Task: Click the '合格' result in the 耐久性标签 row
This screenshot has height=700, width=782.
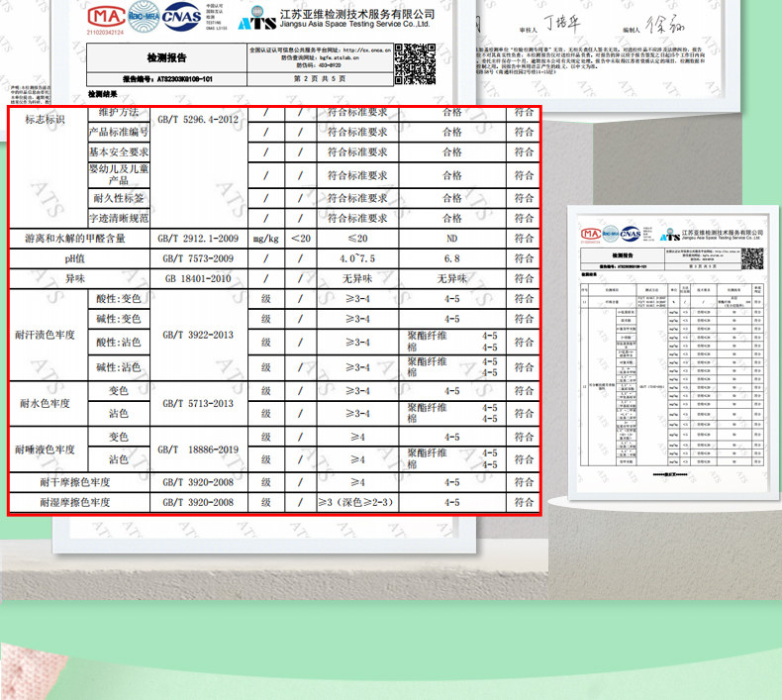Action: tap(451, 198)
